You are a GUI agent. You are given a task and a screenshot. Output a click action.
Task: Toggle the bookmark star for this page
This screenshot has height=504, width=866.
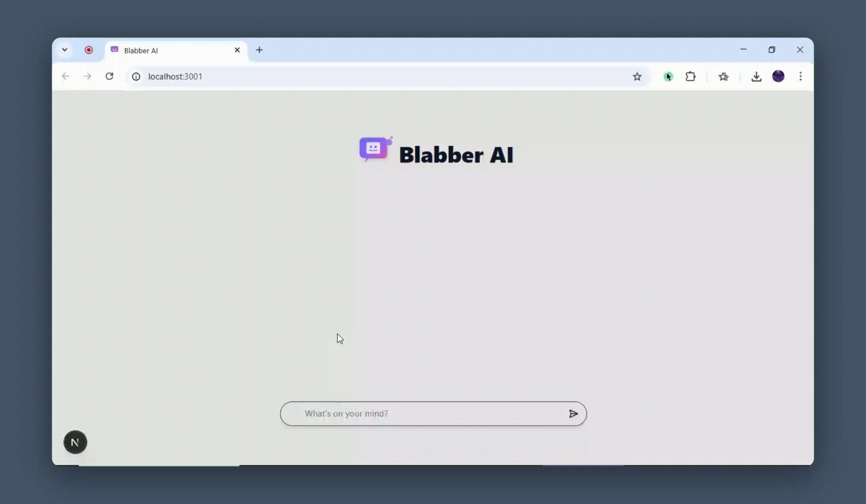point(637,77)
